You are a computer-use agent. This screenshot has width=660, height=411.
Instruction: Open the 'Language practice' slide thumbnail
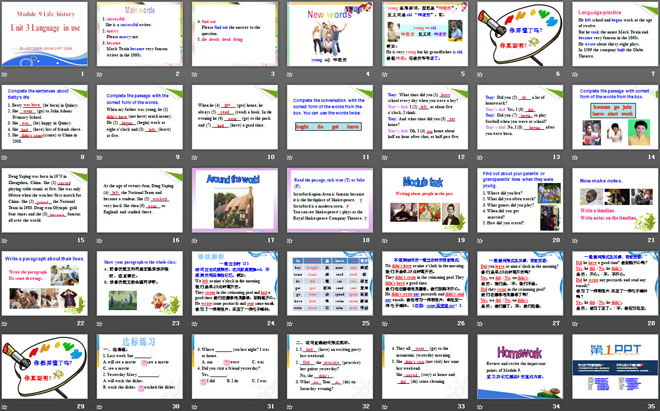point(612,37)
